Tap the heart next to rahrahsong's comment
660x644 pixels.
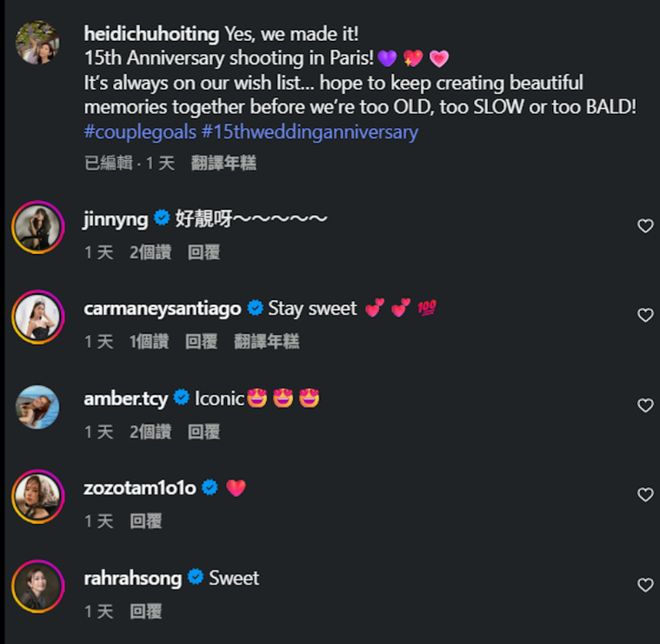(645, 585)
